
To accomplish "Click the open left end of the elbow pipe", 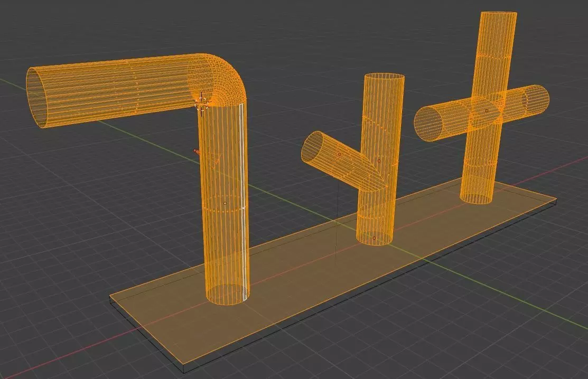I will coord(37,98).
